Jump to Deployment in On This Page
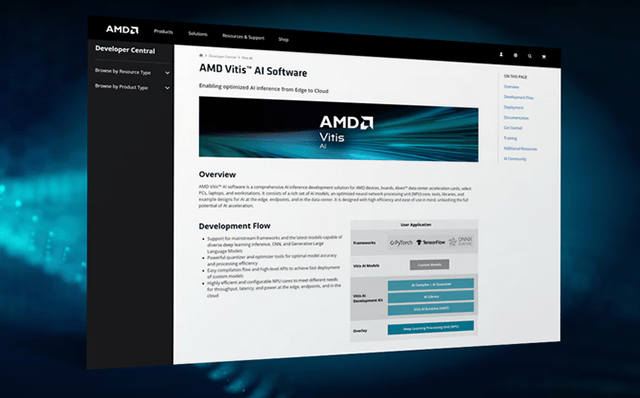640x398 pixels. coord(513,107)
